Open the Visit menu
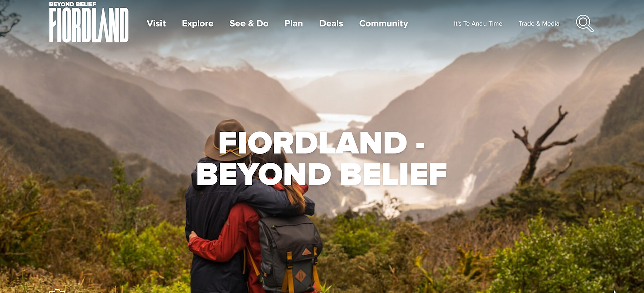 (156, 23)
